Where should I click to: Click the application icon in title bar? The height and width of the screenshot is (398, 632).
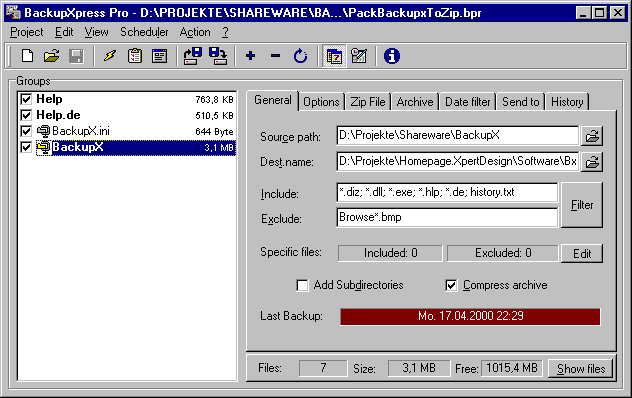13,13
